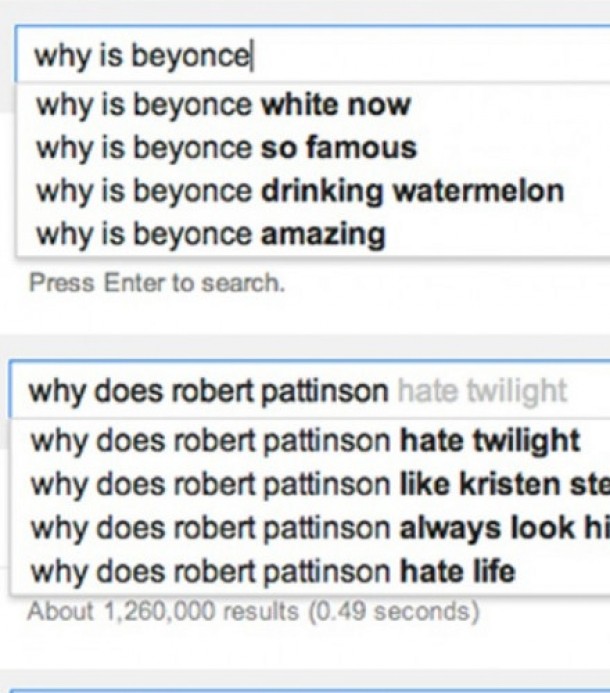The width and height of the screenshot is (610, 693).
Task: Select "why is beyonce amazing" suggestion
Action: click(211, 235)
